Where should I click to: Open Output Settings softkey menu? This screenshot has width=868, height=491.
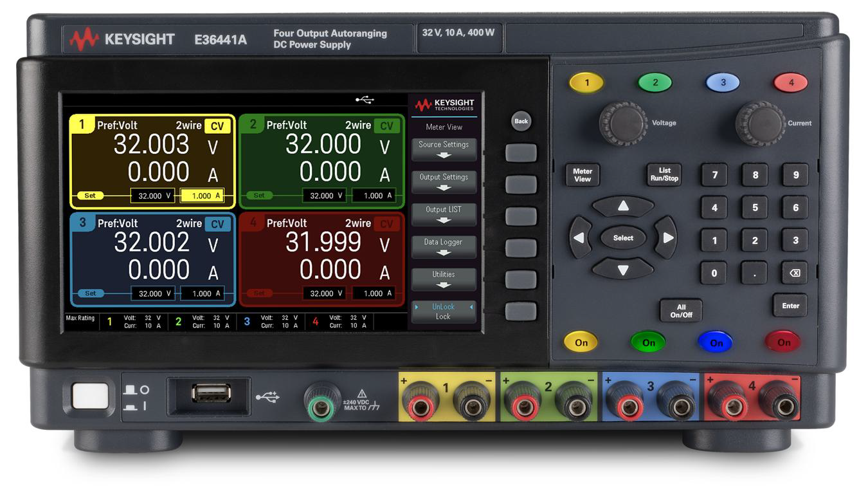444,181
